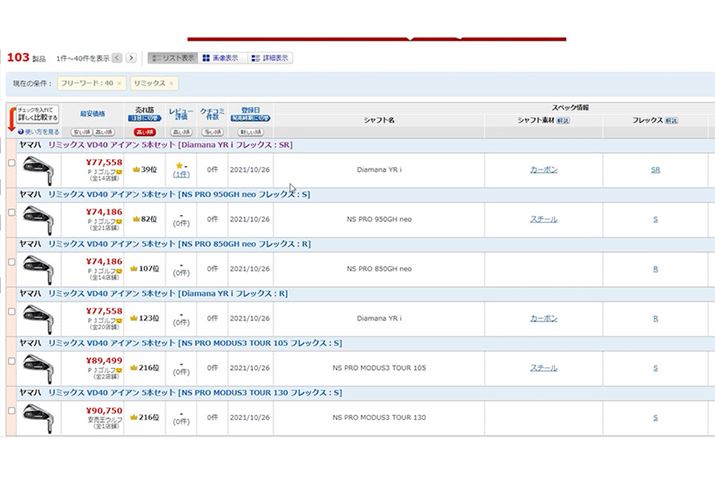Click the フレックス 解説 help icon
Viewport: 715px width, 477px height.
[670, 120]
